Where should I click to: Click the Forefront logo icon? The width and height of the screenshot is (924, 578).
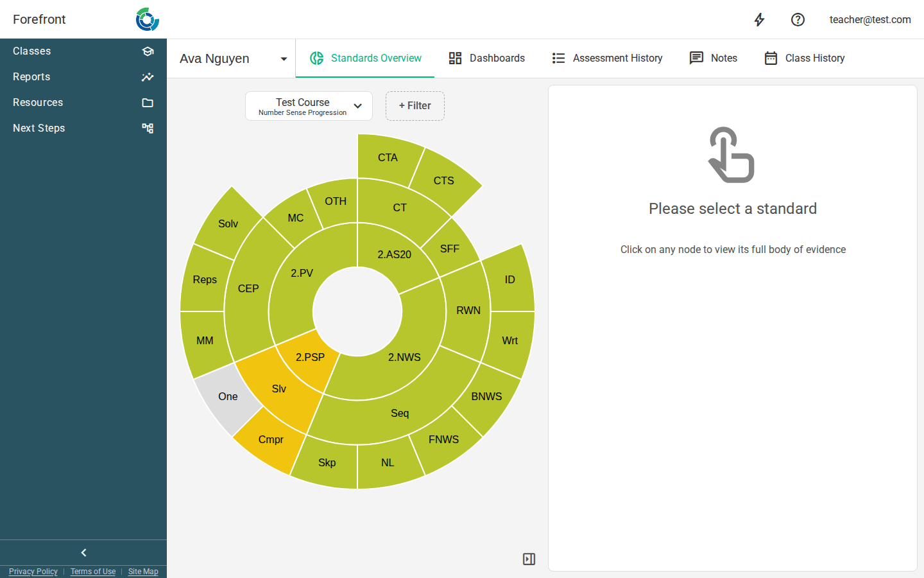(148, 19)
